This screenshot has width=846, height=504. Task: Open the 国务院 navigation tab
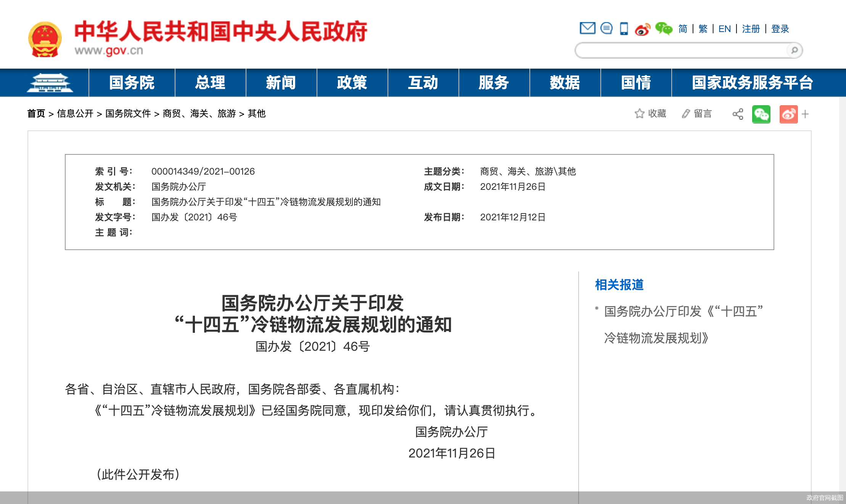(x=131, y=82)
